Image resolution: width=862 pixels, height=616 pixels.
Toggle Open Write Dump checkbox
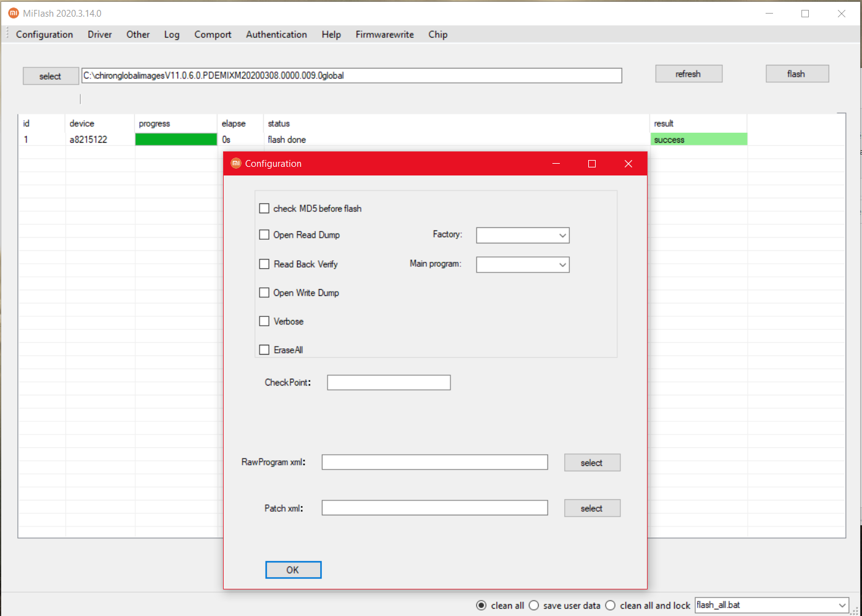click(x=264, y=293)
